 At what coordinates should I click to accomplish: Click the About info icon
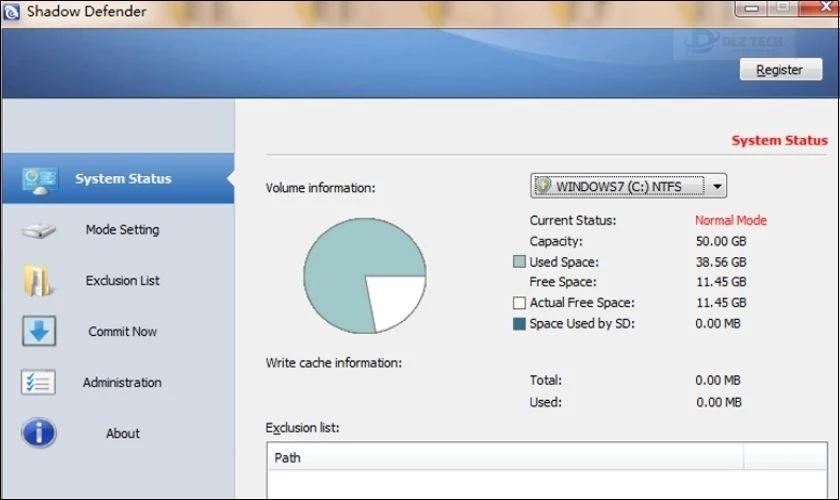point(39,432)
